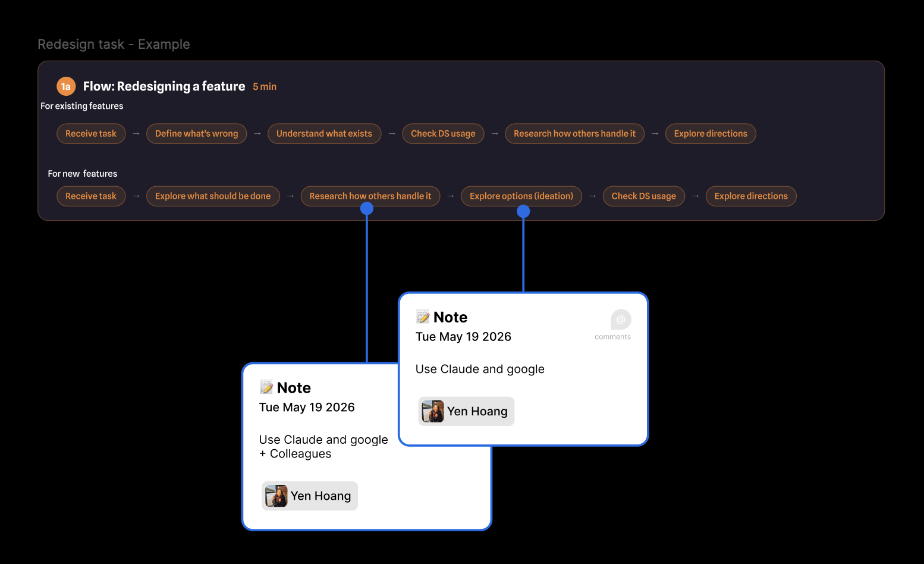Click Research how others handle it in existing features

pos(574,133)
